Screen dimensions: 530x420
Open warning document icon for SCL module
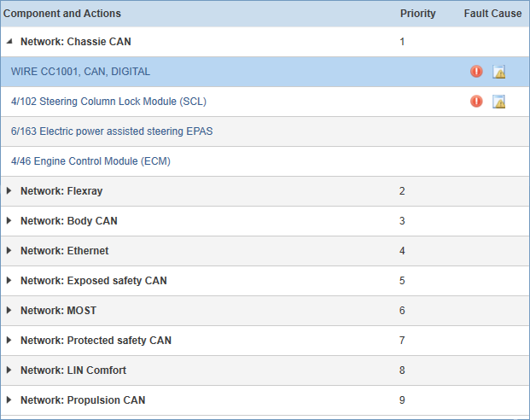click(498, 102)
